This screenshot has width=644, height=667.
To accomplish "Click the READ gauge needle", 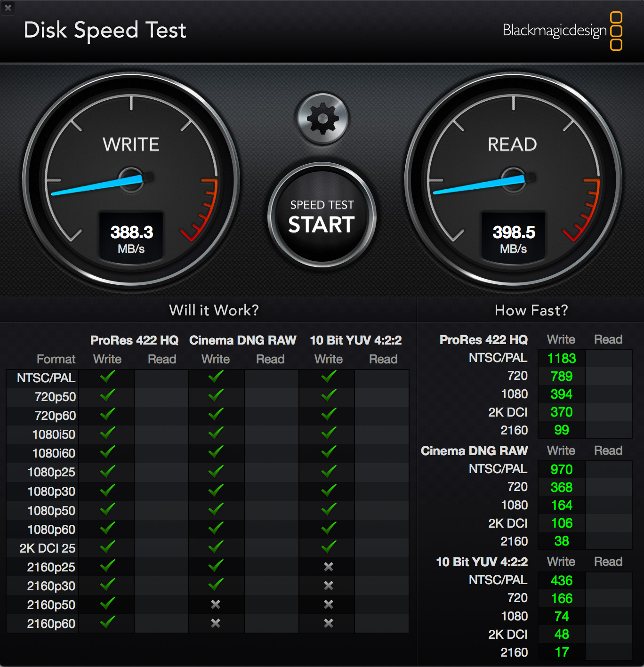I will tap(480, 185).
